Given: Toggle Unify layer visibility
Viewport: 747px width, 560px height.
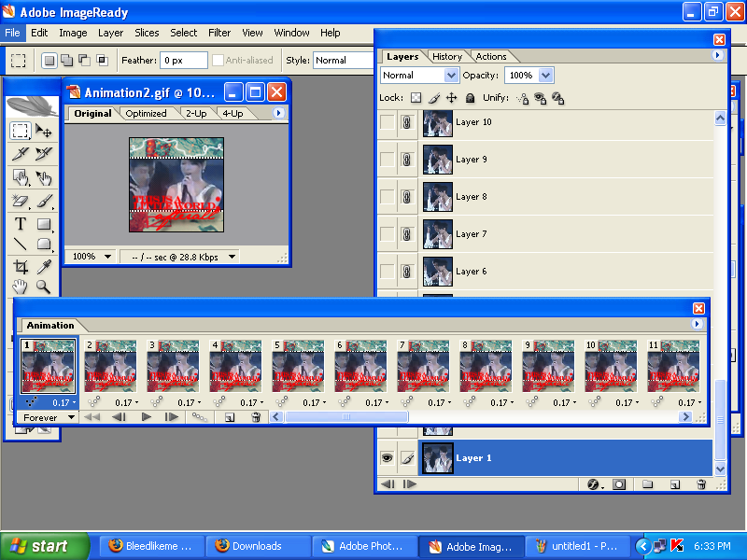Looking at the screenshot, I should [541, 98].
